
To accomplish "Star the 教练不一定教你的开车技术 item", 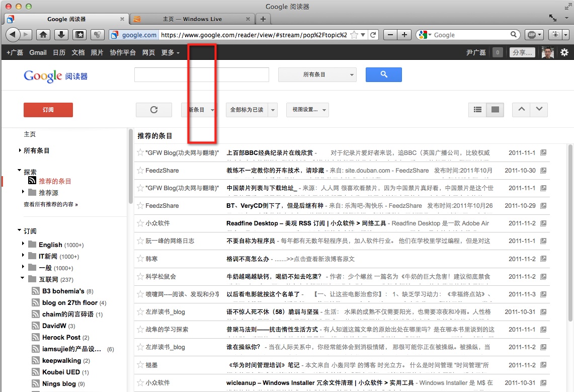I will click(140, 170).
